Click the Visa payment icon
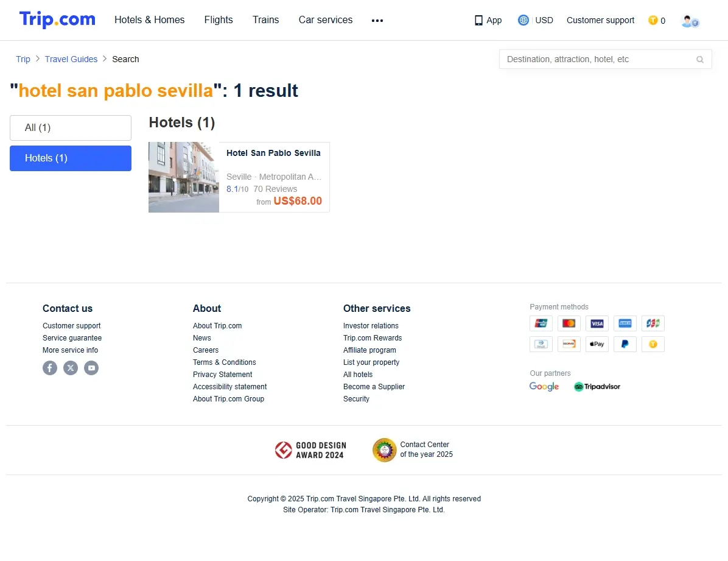Viewport: 728px width, 561px height. [x=597, y=323]
